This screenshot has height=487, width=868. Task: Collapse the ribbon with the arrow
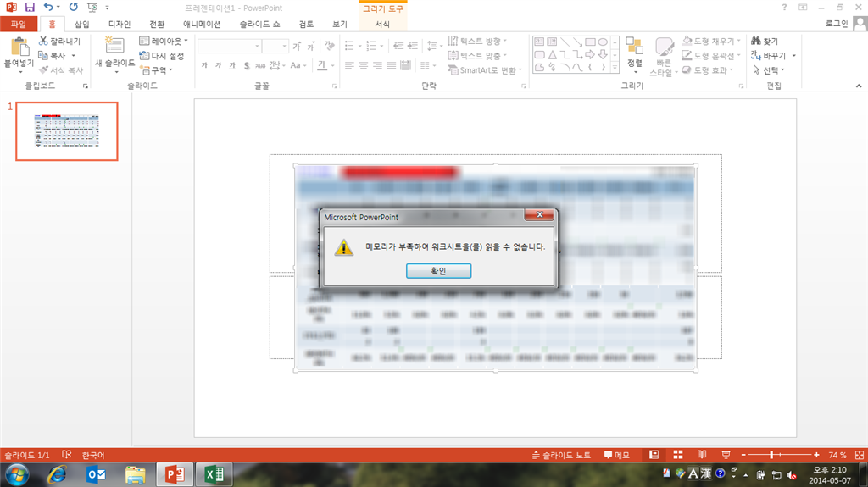pos(859,86)
